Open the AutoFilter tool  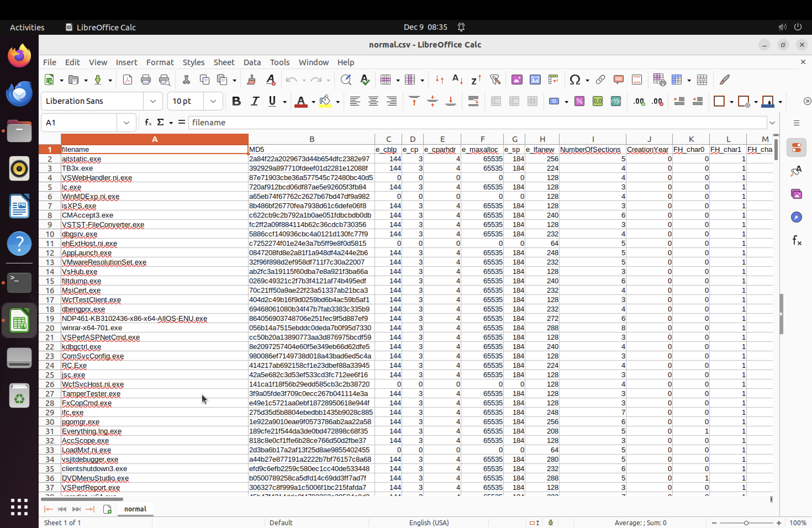pyautogui.click(x=495, y=80)
